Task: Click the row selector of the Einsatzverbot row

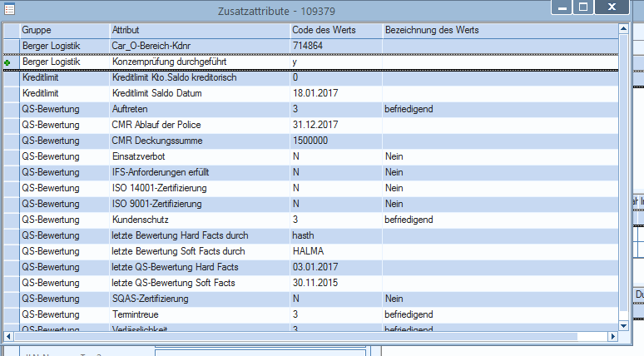Action: [12, 156]
